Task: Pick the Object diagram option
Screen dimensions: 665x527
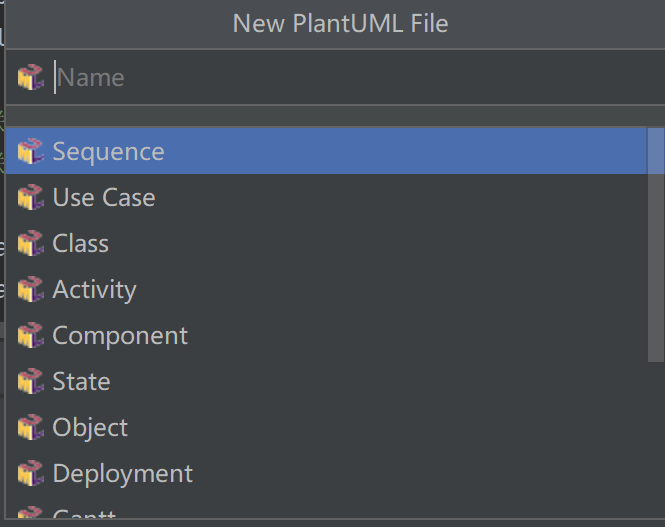Action: pos(327,427)
